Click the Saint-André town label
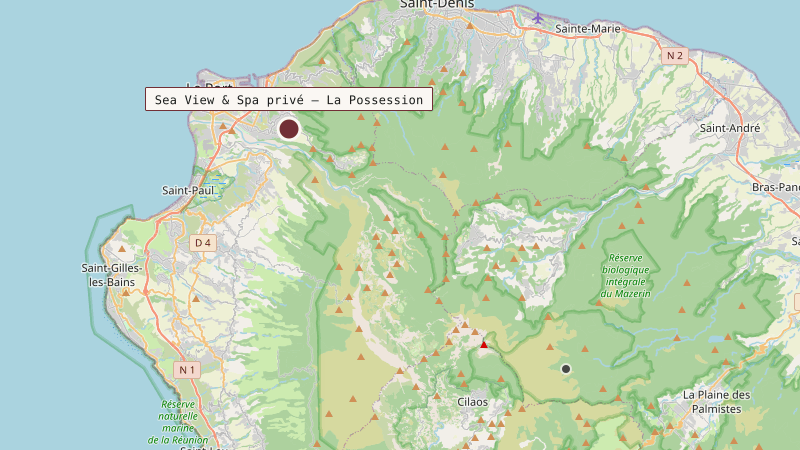The height and width of the screenshot is (450, 800). click(730, 128)
